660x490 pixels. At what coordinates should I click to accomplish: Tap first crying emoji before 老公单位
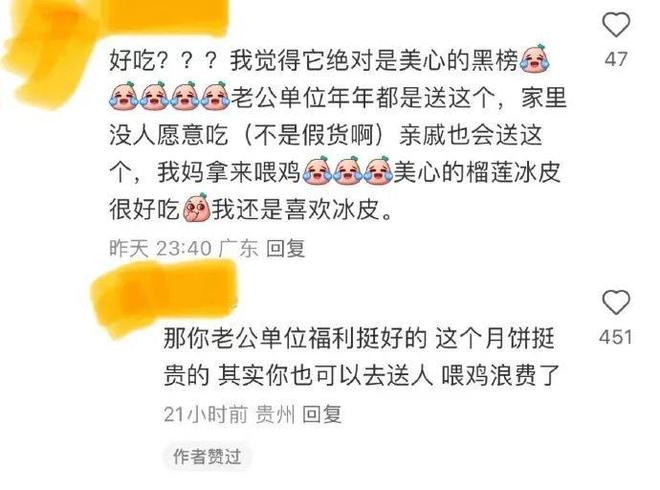coord(124,96)
